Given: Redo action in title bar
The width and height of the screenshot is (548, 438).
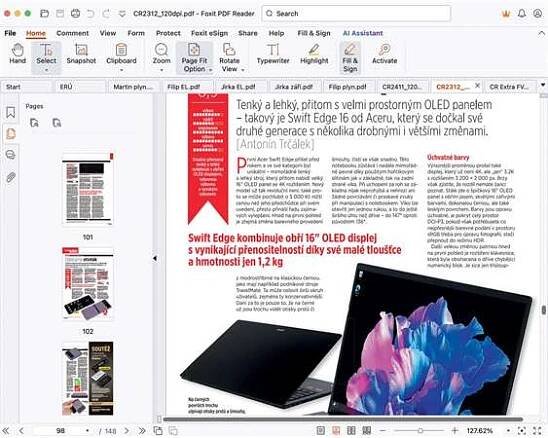Looking at the screenshot, I should (x=106, y=14).
